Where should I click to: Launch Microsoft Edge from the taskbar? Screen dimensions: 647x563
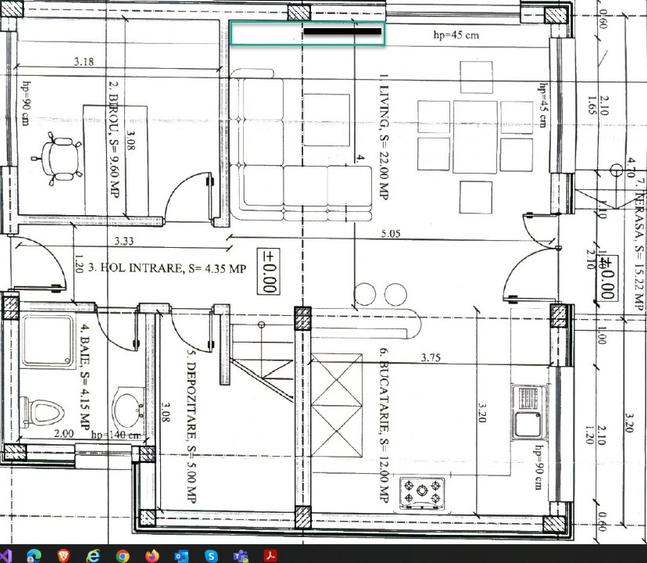(x=33, y=555)
